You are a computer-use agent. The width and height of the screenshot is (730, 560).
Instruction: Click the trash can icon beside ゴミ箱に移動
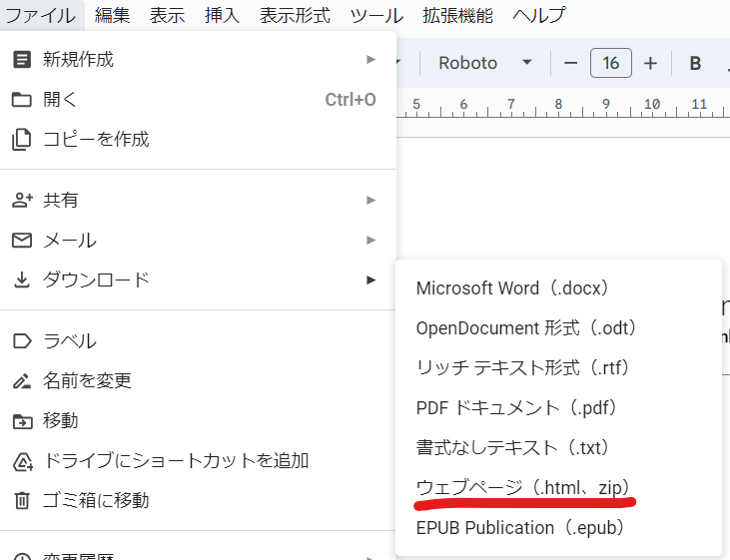tap(22, 501)
